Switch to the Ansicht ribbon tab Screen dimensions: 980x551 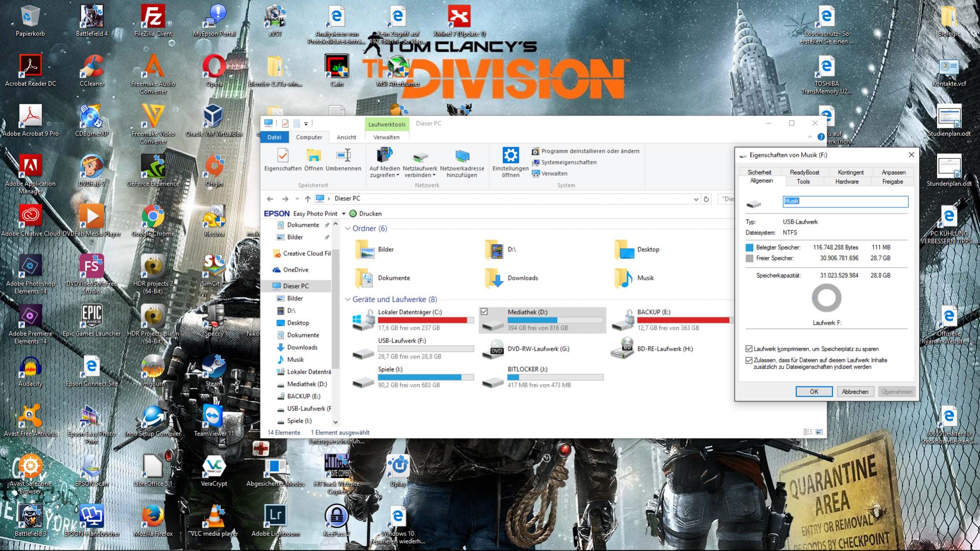coord(346,137)
